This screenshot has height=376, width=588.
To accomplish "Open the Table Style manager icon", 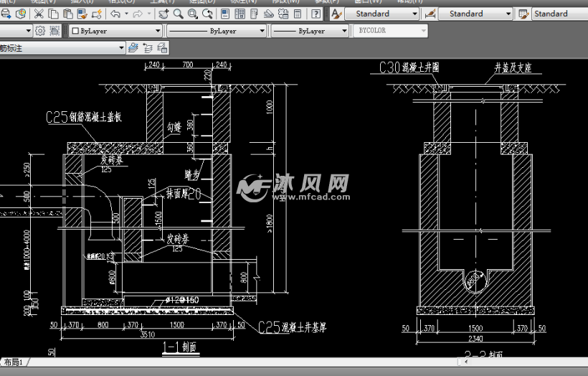I will (x=523, y=14).
